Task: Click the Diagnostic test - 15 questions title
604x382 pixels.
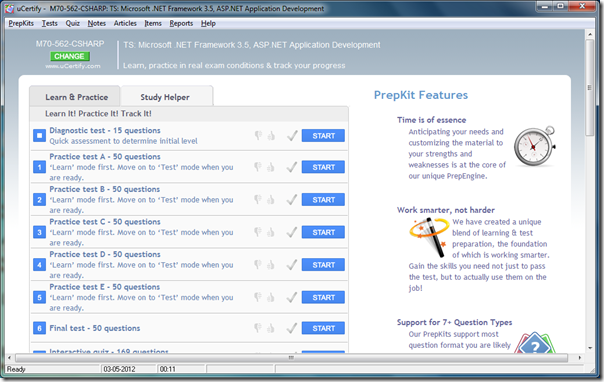Action: click(105, 131)
